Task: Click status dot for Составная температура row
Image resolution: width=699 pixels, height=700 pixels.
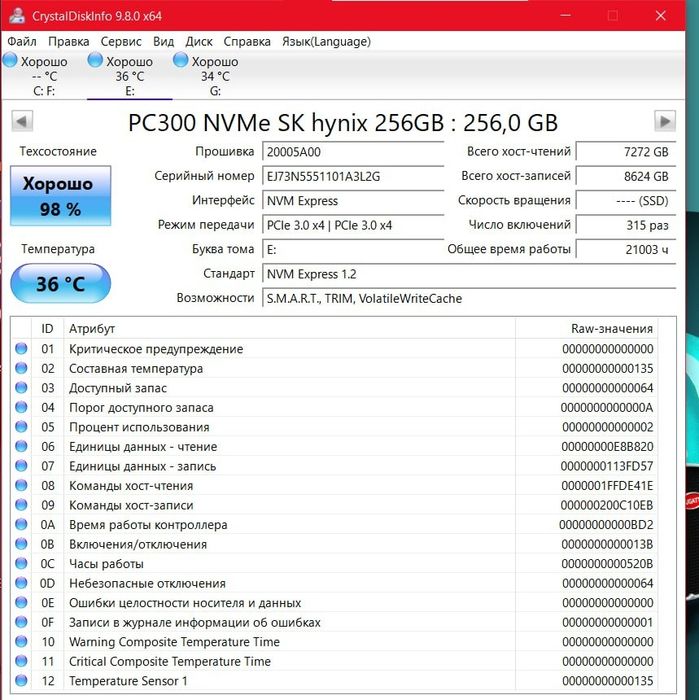Action: 21,368
